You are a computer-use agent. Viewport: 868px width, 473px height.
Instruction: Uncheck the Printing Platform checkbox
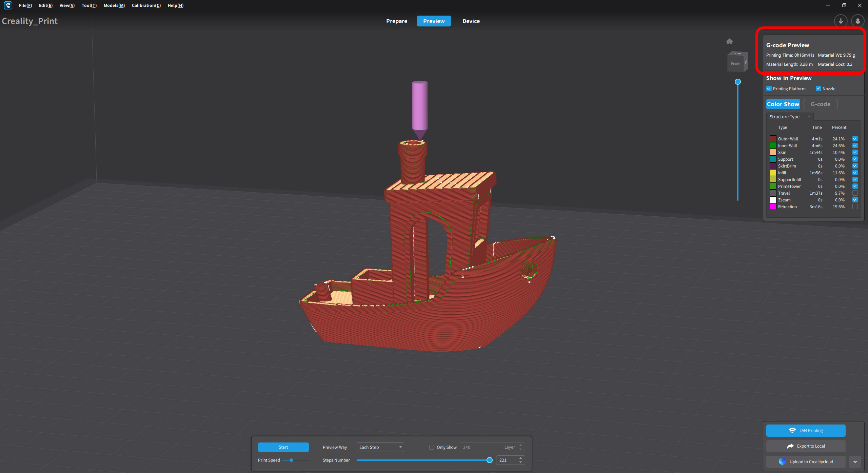coord(769,88)
